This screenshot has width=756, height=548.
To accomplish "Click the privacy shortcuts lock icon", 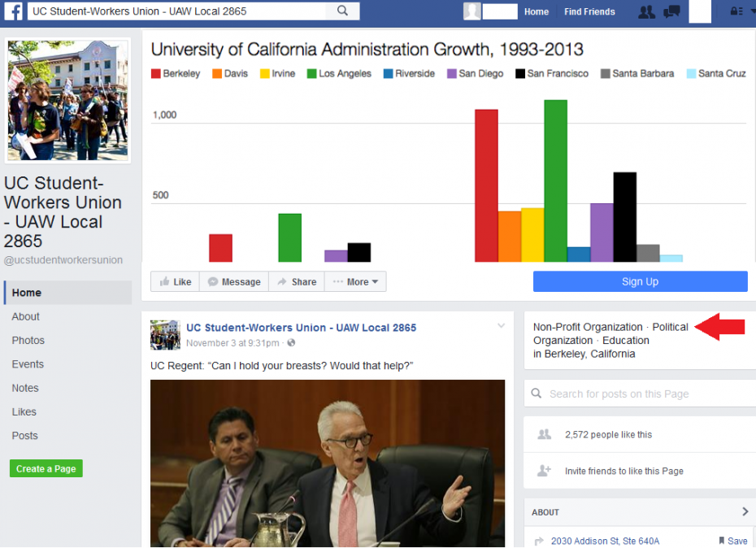I will [x=736, y=11].
